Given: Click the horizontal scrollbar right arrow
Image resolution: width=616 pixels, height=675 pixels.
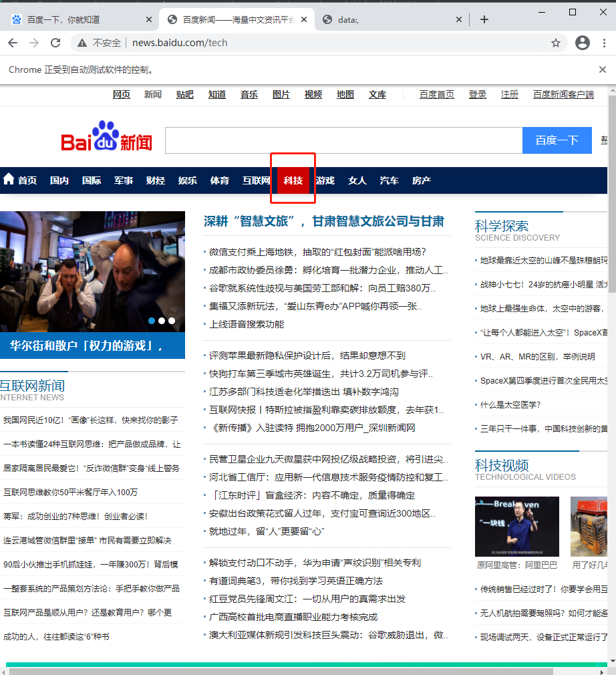Looking at the screenshot, I should [602, 672].
